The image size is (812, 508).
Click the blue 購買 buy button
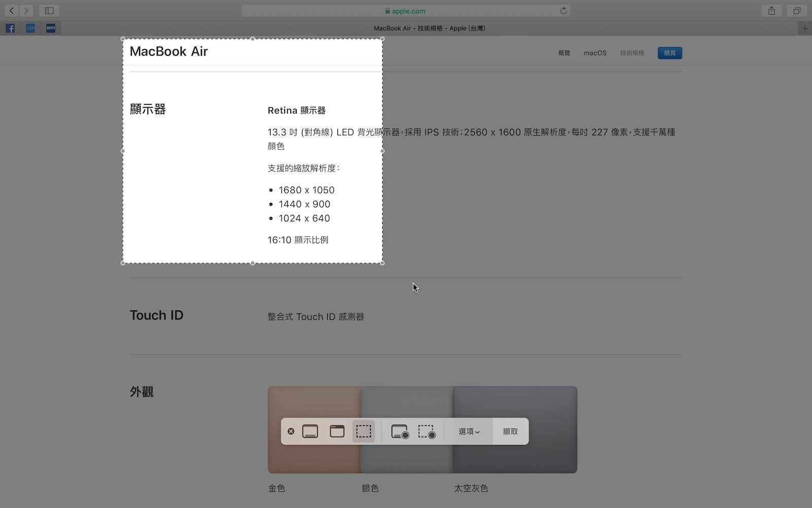(670, 53)
